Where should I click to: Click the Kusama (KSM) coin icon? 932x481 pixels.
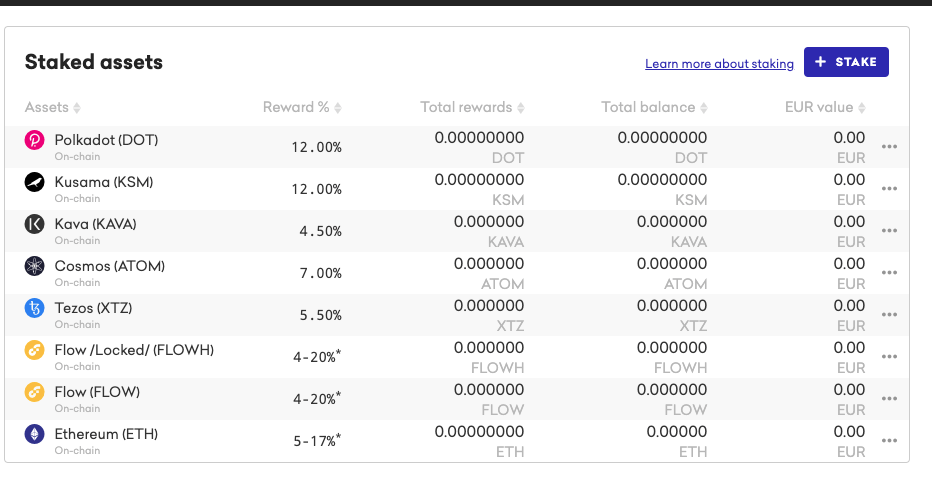[x=35, y=183]
